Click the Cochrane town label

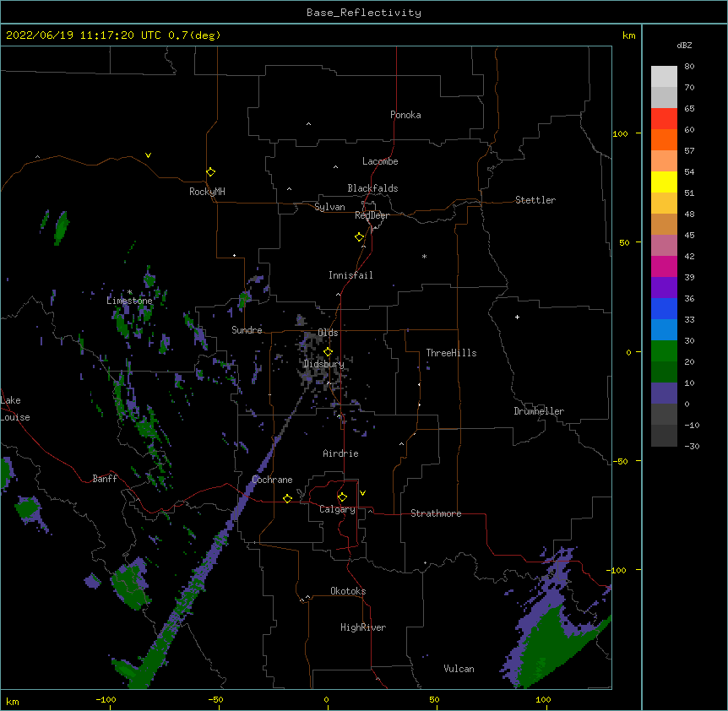[x=272, y=480]
